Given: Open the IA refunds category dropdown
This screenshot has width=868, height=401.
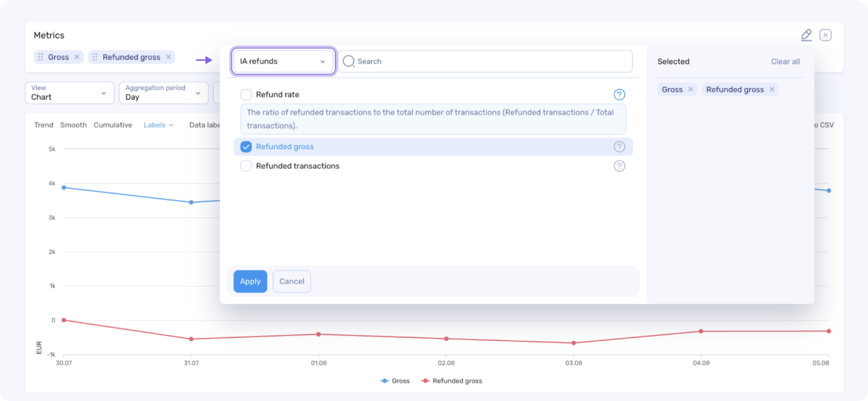Looking at the screenshot, I should click(283, 62).
